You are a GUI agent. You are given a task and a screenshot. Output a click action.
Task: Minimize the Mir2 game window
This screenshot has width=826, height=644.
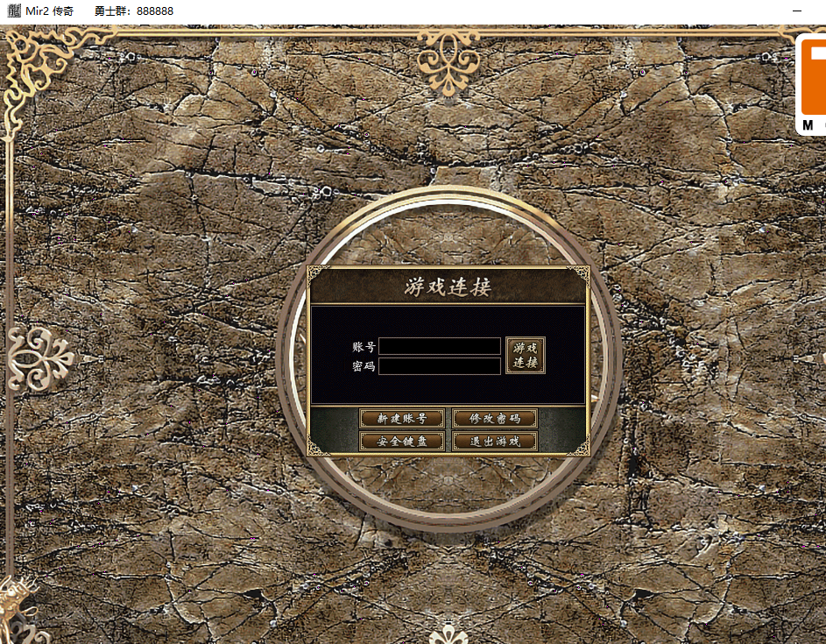[x=796, y=11]
